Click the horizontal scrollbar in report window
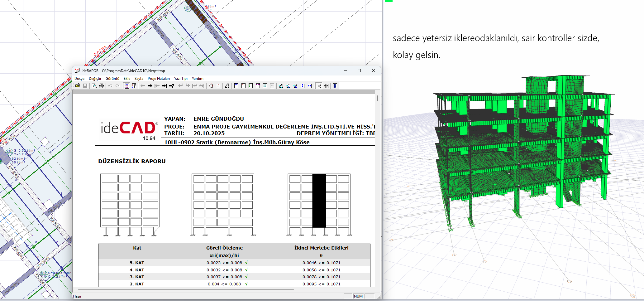 pos(186,290)
